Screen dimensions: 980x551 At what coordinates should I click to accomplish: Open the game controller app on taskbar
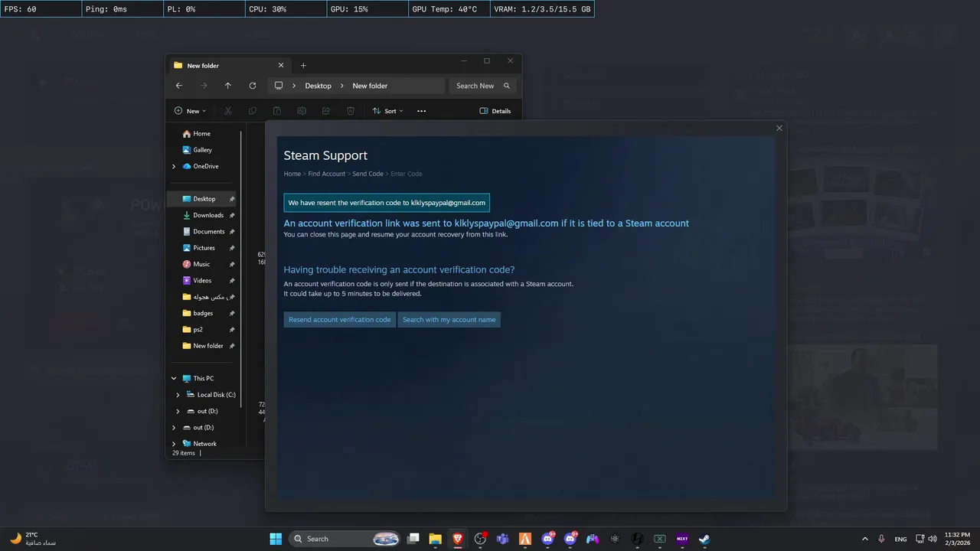593,539
